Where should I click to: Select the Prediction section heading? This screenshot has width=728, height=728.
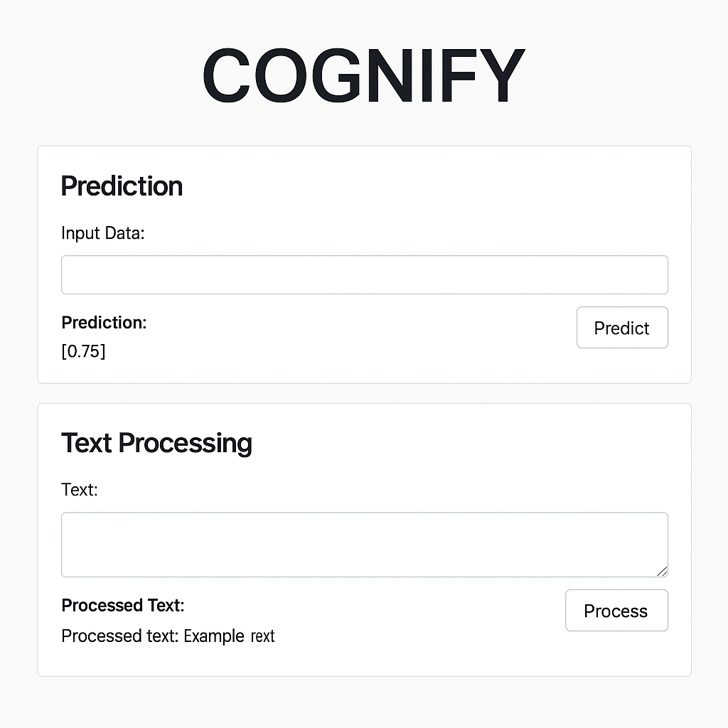(x=122, y=186)
